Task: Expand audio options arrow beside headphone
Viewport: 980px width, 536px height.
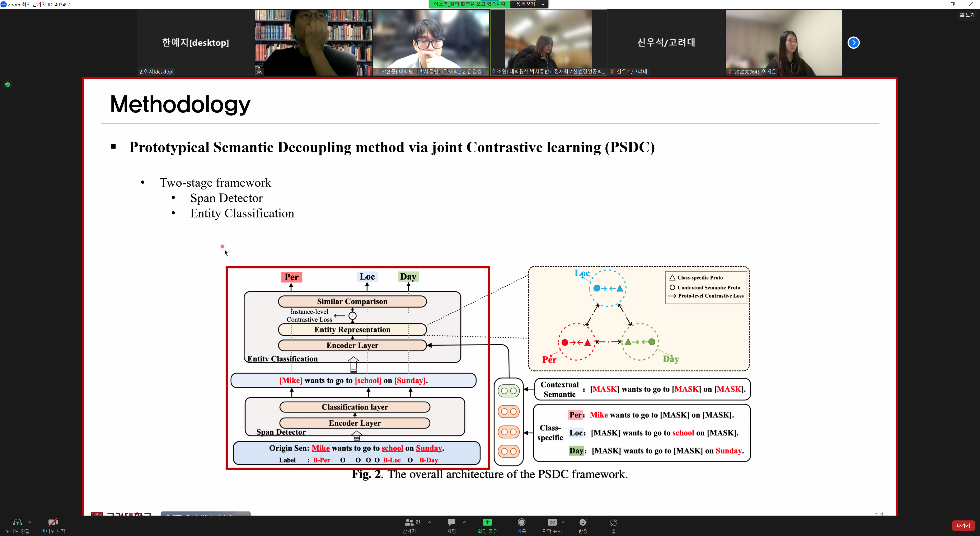Action: click(30, 522)
